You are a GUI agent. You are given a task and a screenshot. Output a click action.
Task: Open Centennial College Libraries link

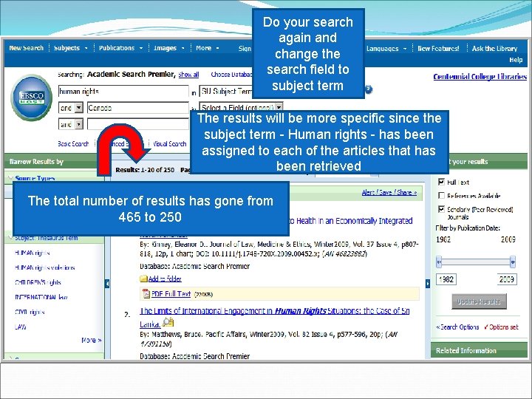(480, 77)
